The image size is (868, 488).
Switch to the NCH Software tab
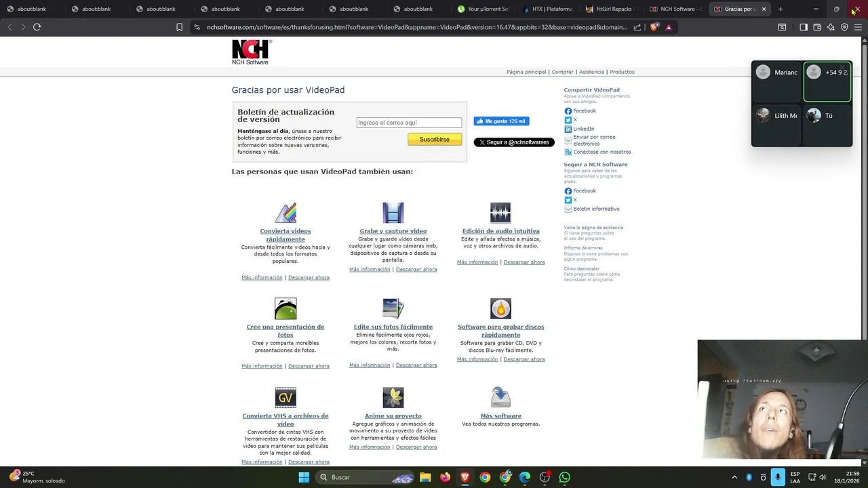[x=676, y=9]
